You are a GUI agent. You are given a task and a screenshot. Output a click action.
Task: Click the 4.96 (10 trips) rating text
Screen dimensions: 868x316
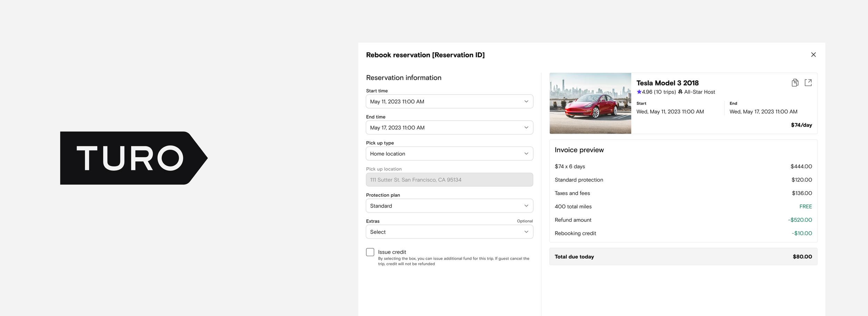(659, 92)
